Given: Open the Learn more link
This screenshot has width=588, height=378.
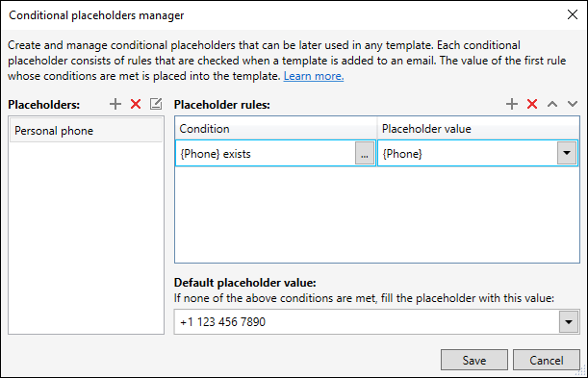Looking at the screenshot, I should click(314, 76).
